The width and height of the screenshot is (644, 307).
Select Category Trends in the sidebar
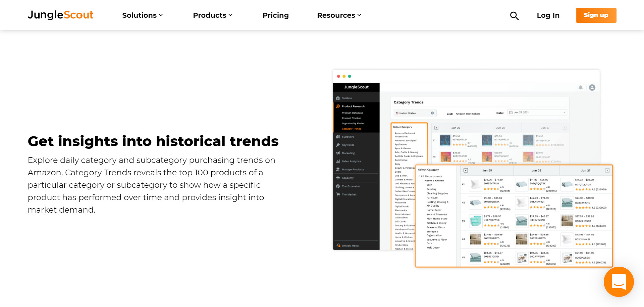click(352, 129)
